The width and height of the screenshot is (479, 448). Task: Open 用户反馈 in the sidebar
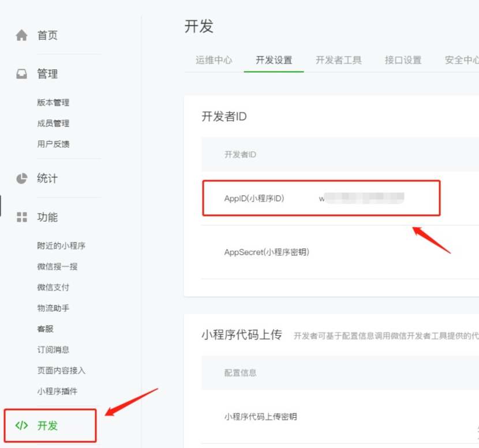point(53,144)
